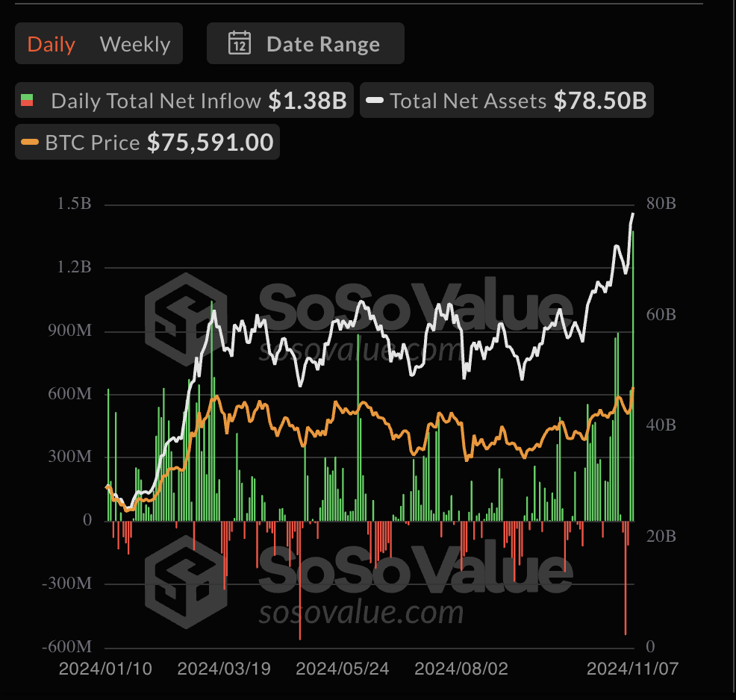Toggle the Daily Total Net Inflow series
Viewport: 736px width, 700px height.
pyautogui.click(x=184, y=100)
